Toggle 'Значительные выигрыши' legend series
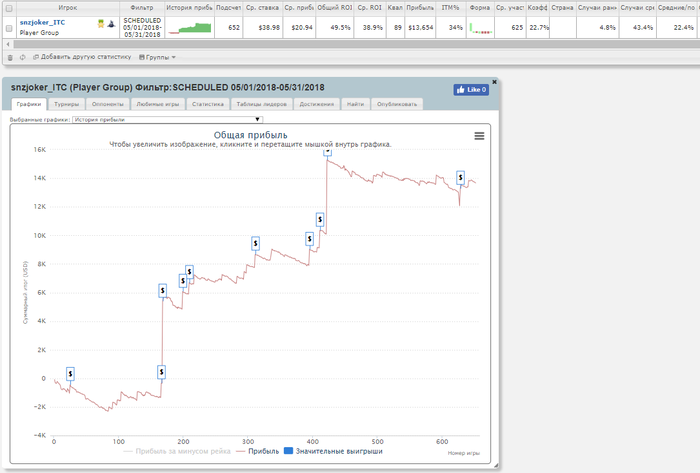Image resolution: width=700 pixels, height=473 pixels. tap(333, 452)
